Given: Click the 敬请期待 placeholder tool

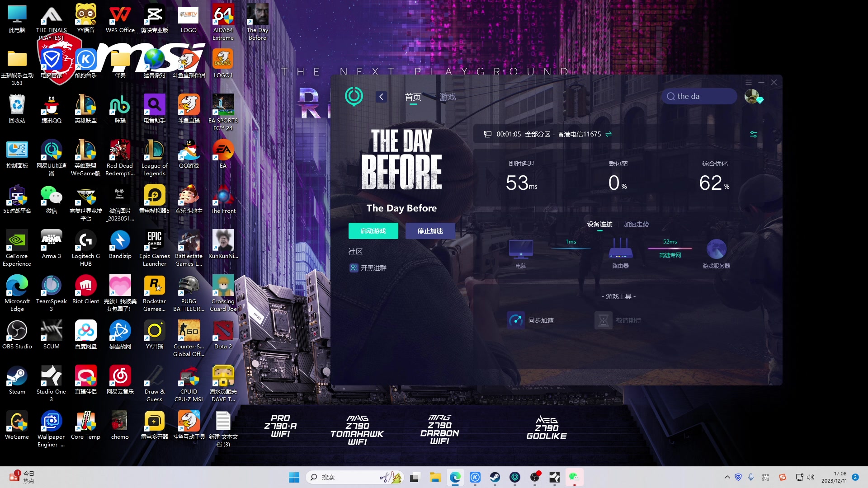Looking at the screenshot, I should (x=618, y=320).
